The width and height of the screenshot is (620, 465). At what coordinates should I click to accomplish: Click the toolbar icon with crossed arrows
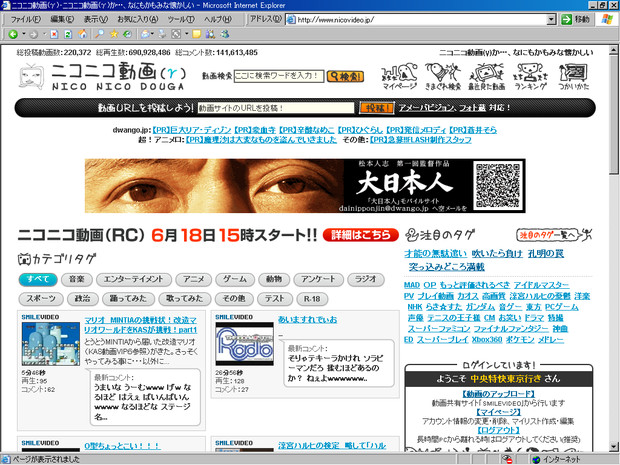coord(176,34)
